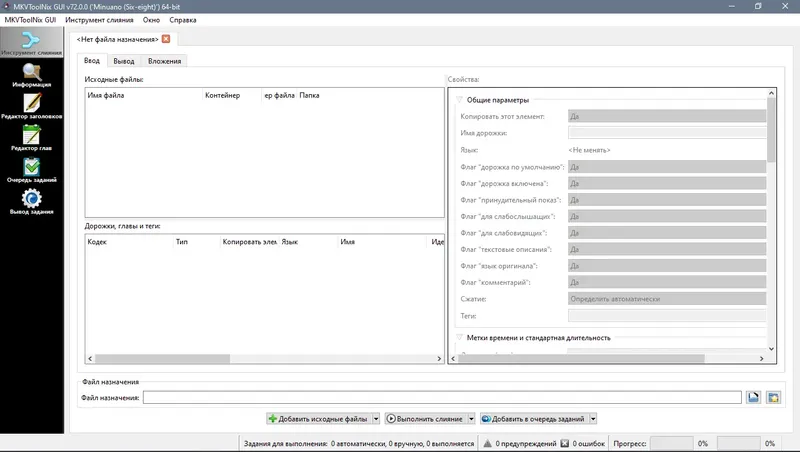800x452 pixels.
Task: Click properties panel scroll down arrow
Action: (771, 349)
